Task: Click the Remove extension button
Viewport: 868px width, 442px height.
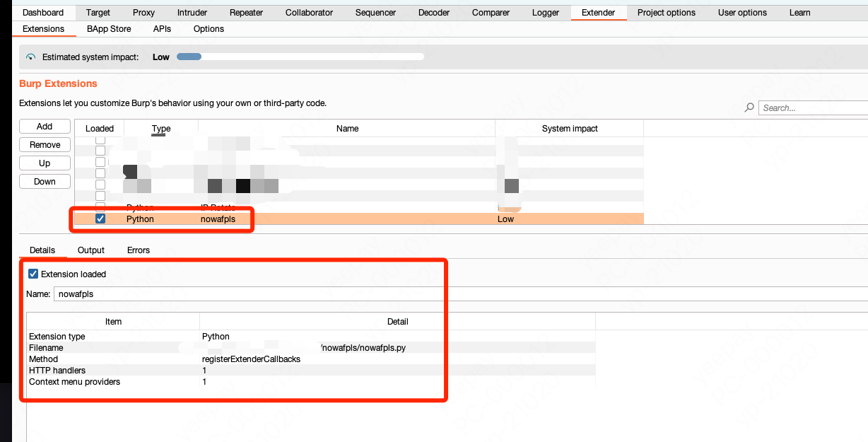Action: (x=45, y=145)
